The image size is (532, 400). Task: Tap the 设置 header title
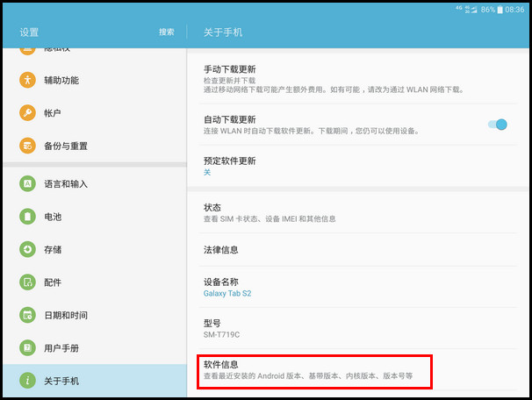(x=29, y=32)
